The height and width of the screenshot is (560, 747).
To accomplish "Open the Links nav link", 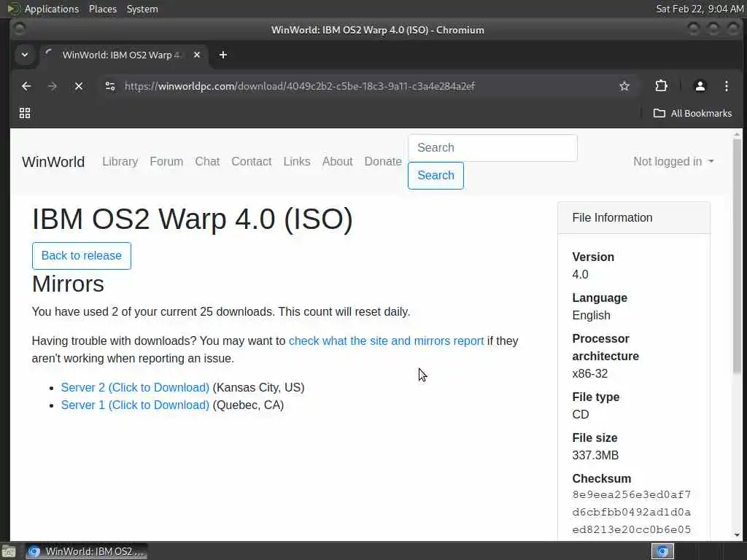I will [297, 161].
